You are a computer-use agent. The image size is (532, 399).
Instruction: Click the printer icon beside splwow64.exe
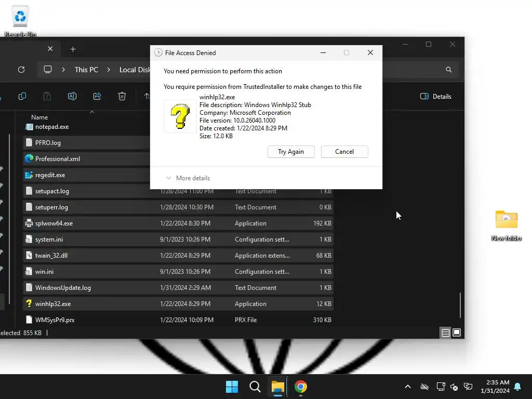click(29, 223)
